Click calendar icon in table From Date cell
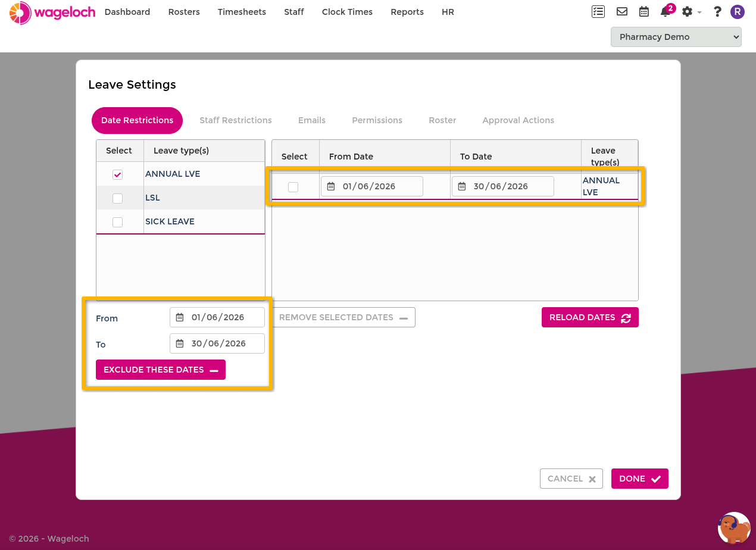The width and height of the screenshot is (756, 550). [x=331, y=186]
